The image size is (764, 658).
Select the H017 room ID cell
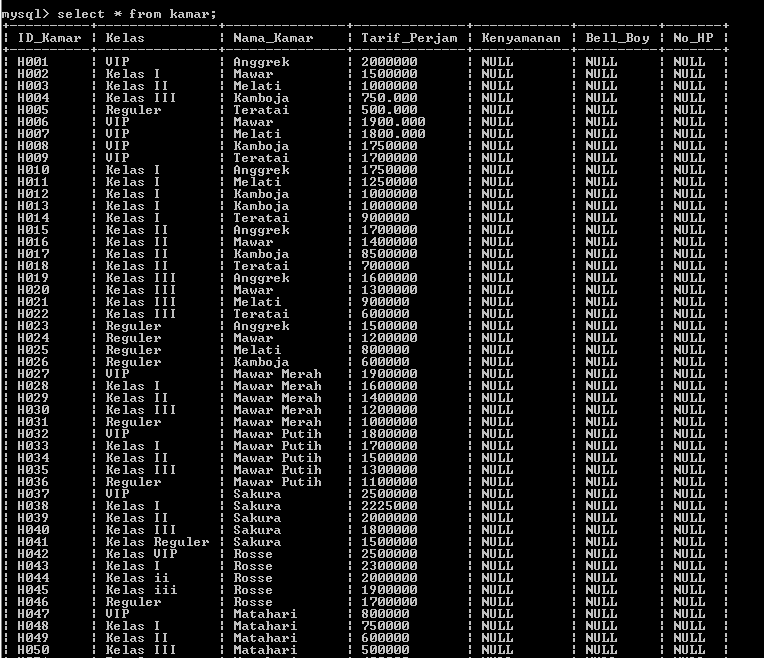click(33, 254)
